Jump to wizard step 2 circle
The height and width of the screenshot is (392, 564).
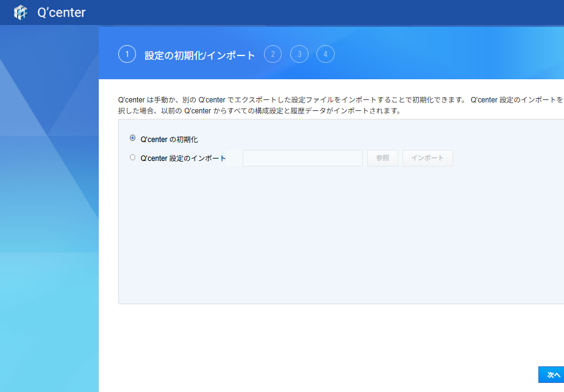[273, 54]
